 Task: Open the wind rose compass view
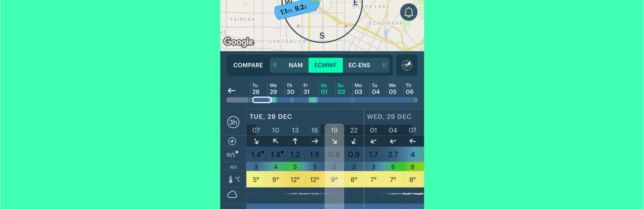coord(406,65)
